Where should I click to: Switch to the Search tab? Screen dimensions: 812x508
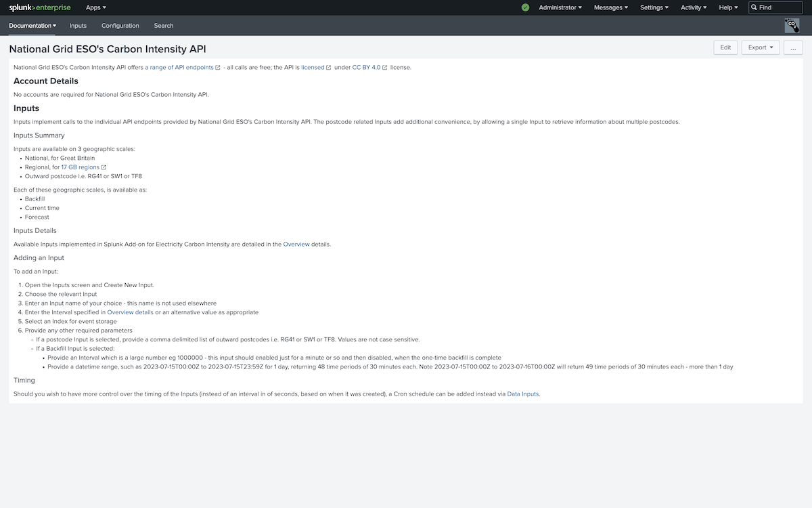coord(164,26)
